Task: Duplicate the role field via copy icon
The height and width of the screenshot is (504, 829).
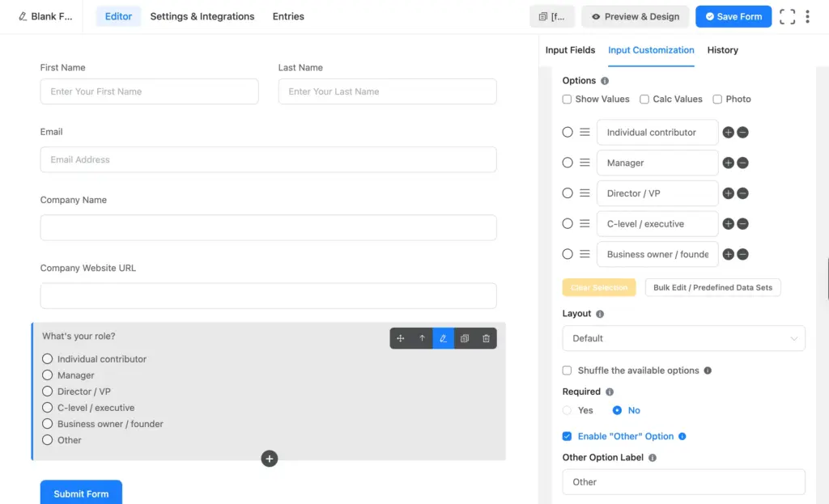Action: coord(465,338)
